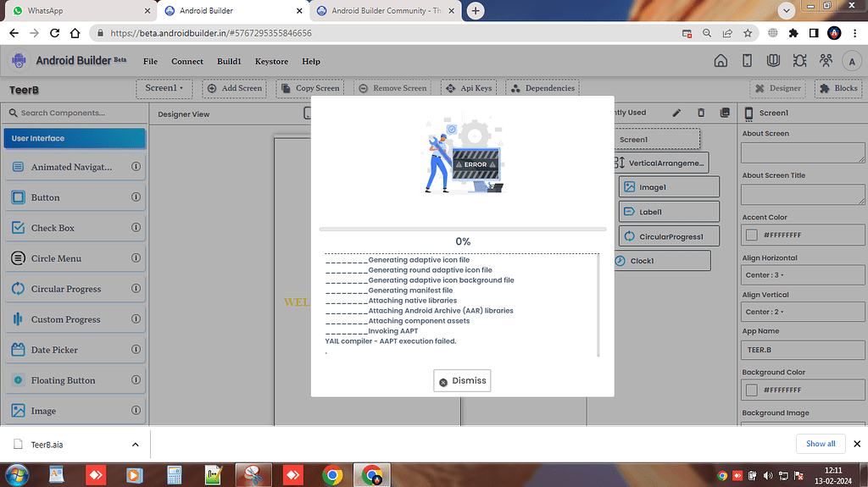The width and height of the screenshot is (868, 487).
Task: Select the Animated Navigation component
Action: 75,167
